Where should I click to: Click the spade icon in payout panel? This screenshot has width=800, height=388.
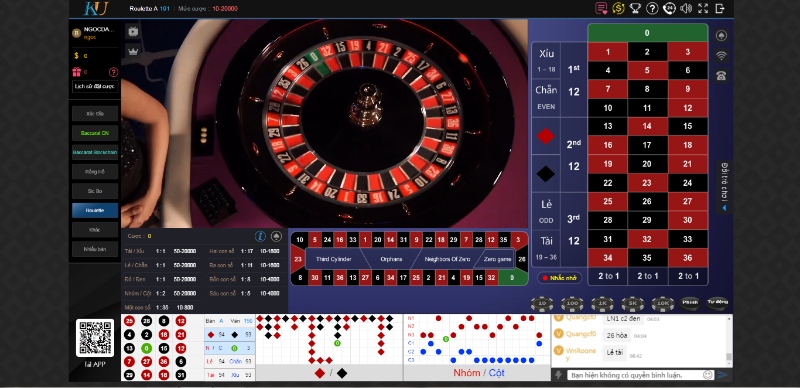(276, 236)
